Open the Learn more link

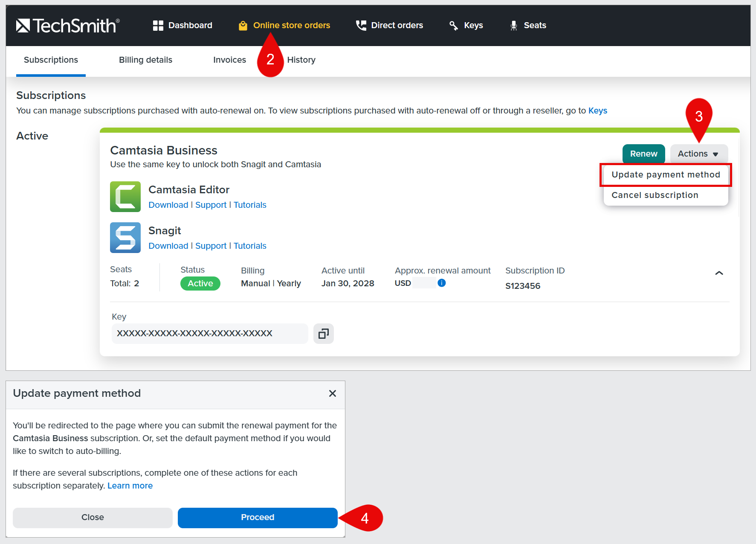[x=130, y=486]
